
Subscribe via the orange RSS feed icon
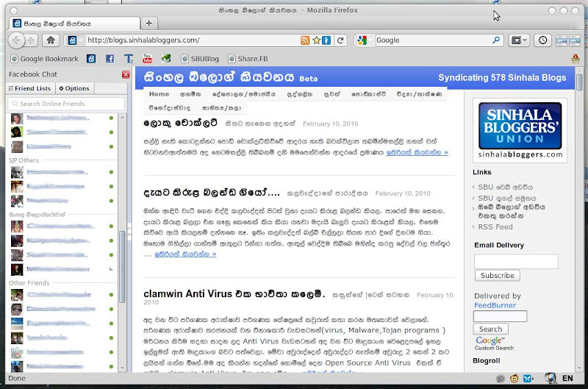pyautogui.click(x=305, y=40)
